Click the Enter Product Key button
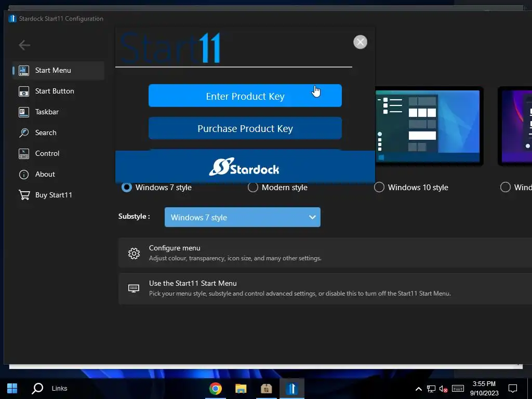Image resolution: width=532 pixels, height=399 pixels. [245, 96]
